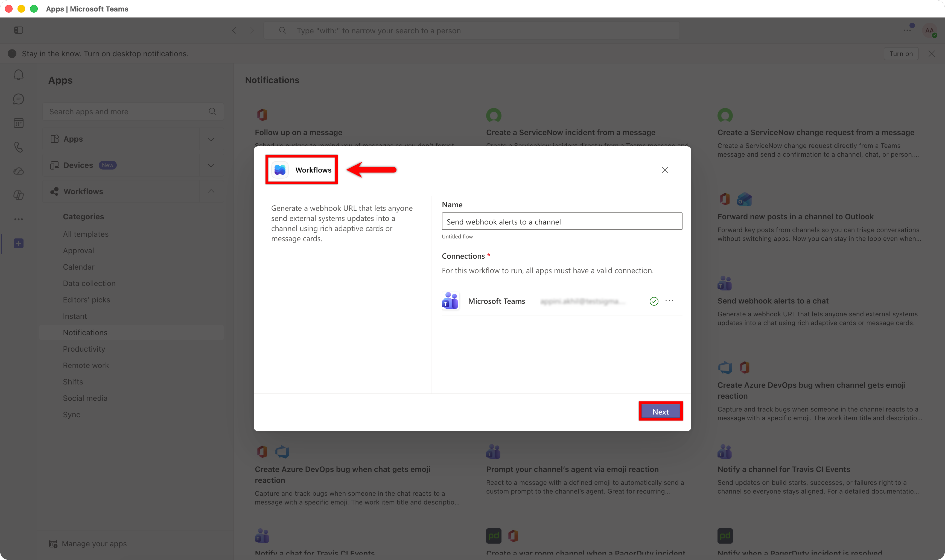This screenshot has height=560, width=945.
Task: Collapse the Workflows section chevron
Action: pyautogui.click(x=211, y=191)
